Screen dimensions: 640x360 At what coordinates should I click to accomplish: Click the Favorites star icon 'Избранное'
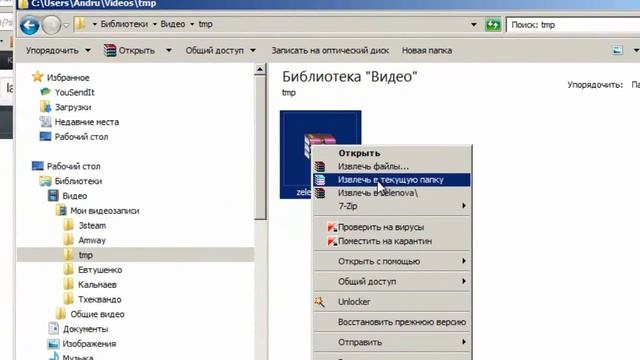click(x=38, y=77)
